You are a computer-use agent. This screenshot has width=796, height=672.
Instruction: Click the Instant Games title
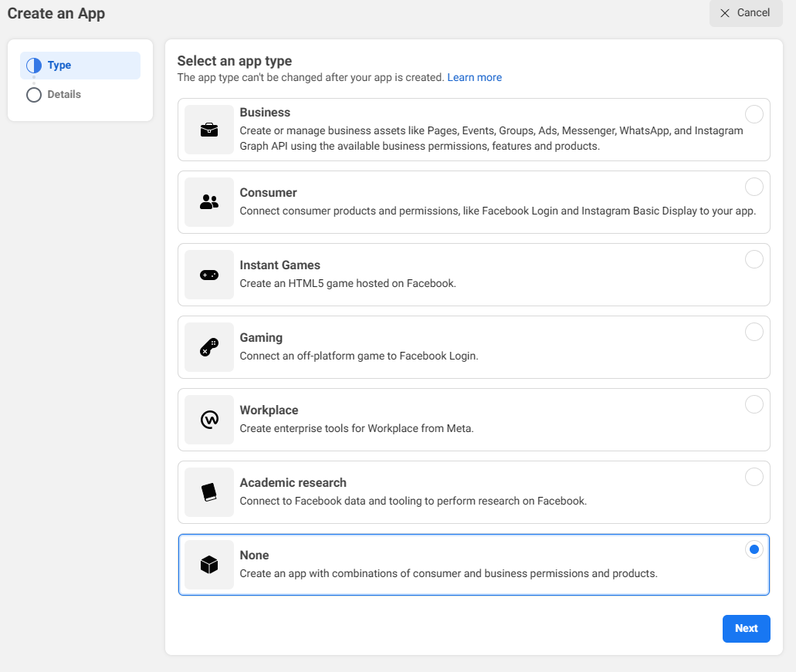click(279, 265)
